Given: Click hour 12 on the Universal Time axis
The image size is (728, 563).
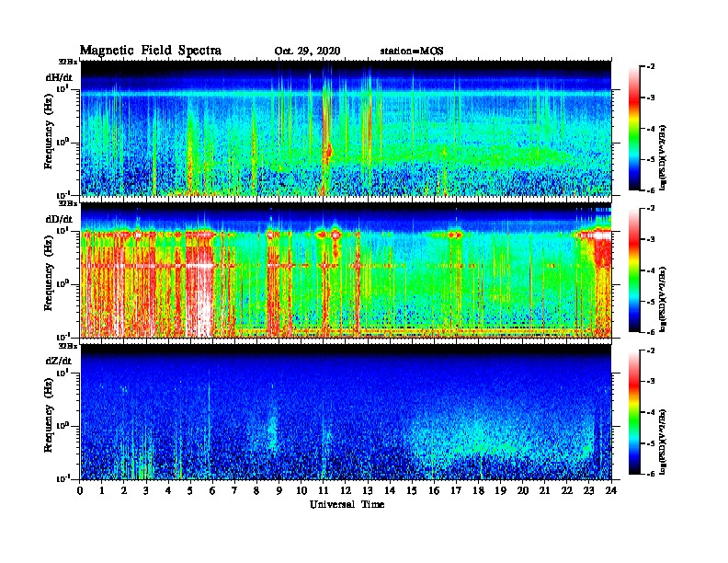Looking at the screenshot, I should (x=346, y=491).
